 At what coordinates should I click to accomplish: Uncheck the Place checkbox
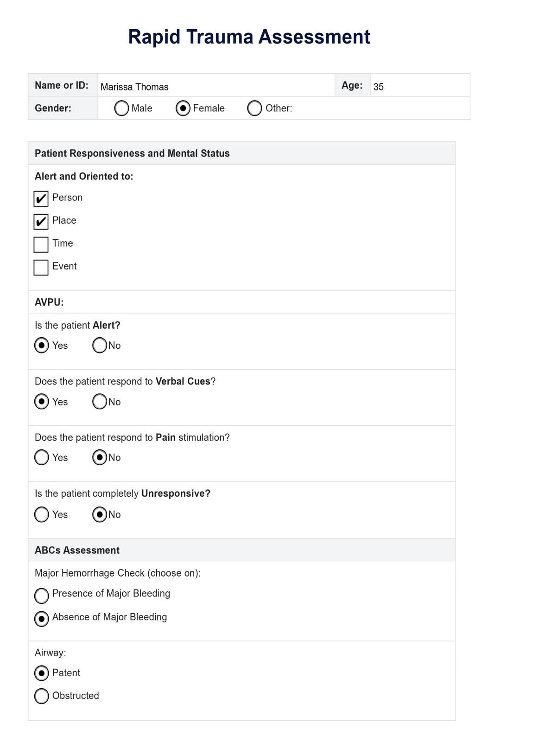41,222
